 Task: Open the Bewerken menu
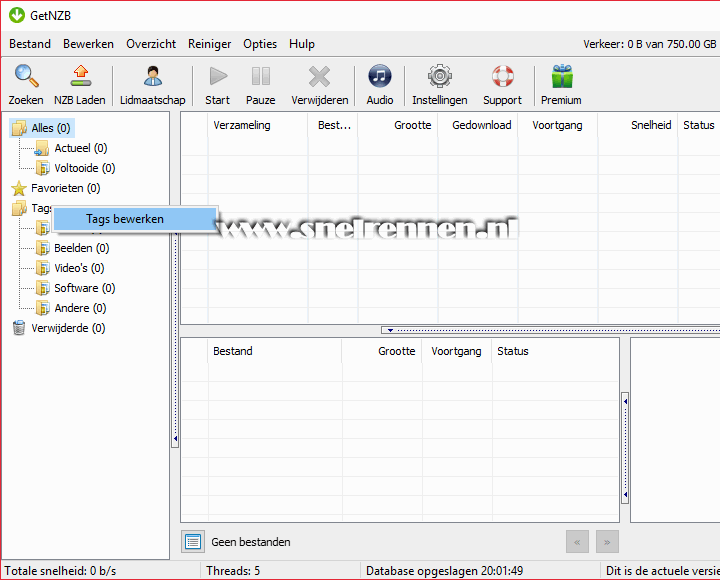coord(88,44)
